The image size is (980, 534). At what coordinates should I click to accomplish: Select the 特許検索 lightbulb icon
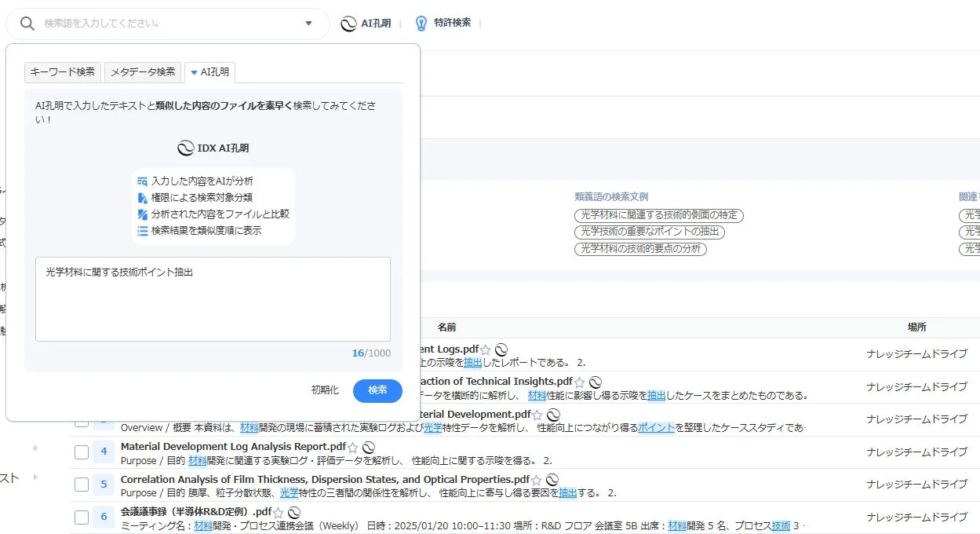point(421,23)
